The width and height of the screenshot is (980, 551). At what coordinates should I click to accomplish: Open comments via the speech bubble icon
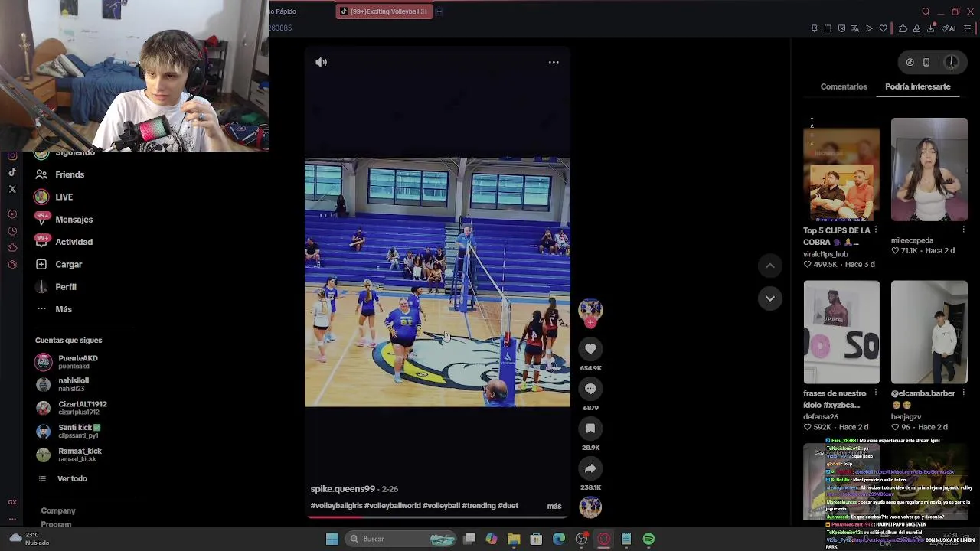coord(590,389)
